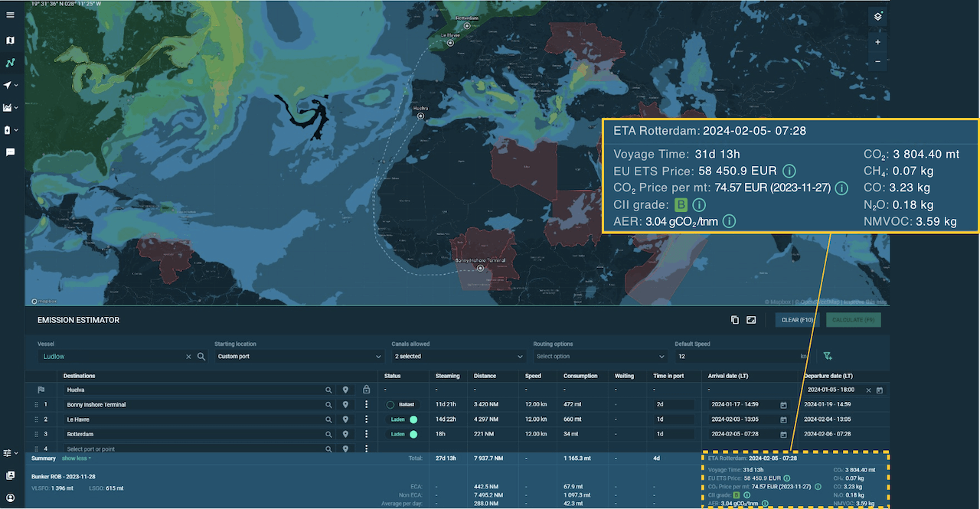The height and width of the screenshot is (509, 980).
Task: Click the Consumption column header
Action: pyautogui.click(x=580, y=376)
